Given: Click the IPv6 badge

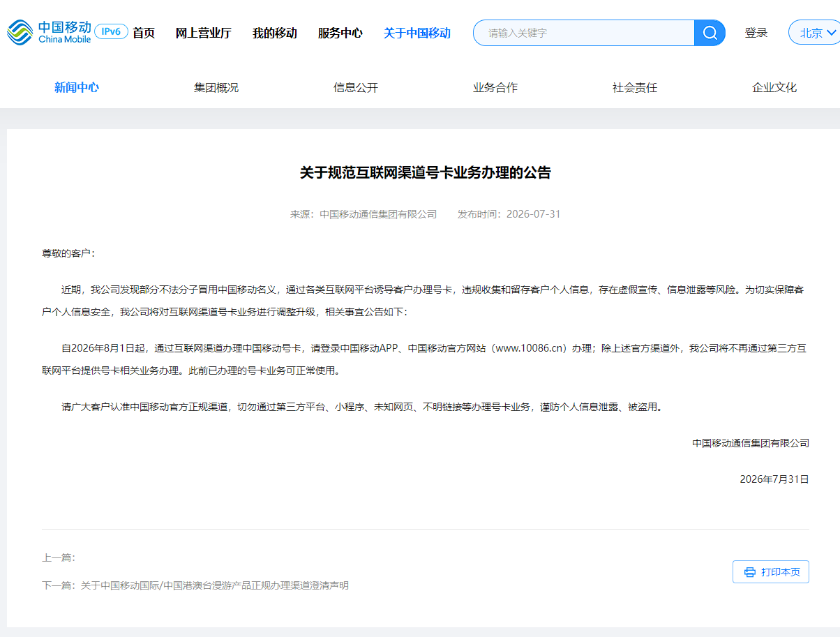Looking at the screenshot, I should click(x=111, y=31).
